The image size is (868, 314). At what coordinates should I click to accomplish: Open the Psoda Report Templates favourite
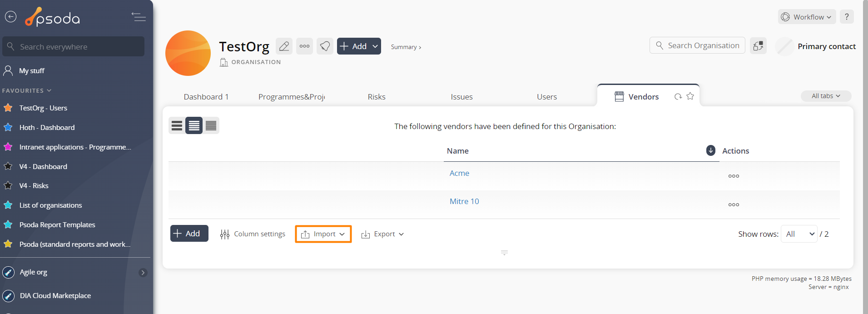point(57,225)
